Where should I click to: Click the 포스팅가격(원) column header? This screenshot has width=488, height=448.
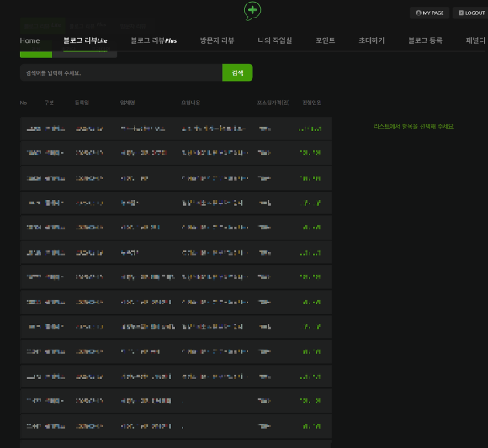tap(273, 103)
